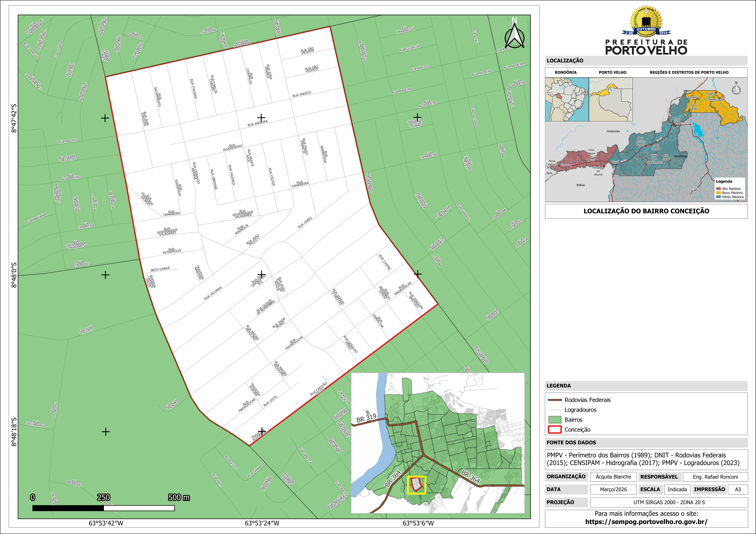756x534 pixels.
Task: Click the Rodovias Federais brown line symbol
Action: [x=555, y=400]
